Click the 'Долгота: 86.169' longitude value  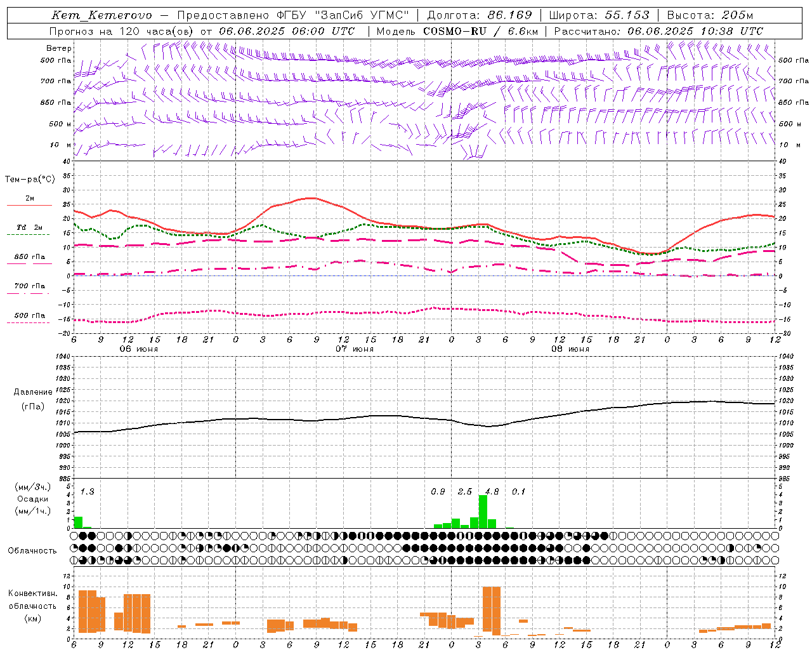pos(480,15)
